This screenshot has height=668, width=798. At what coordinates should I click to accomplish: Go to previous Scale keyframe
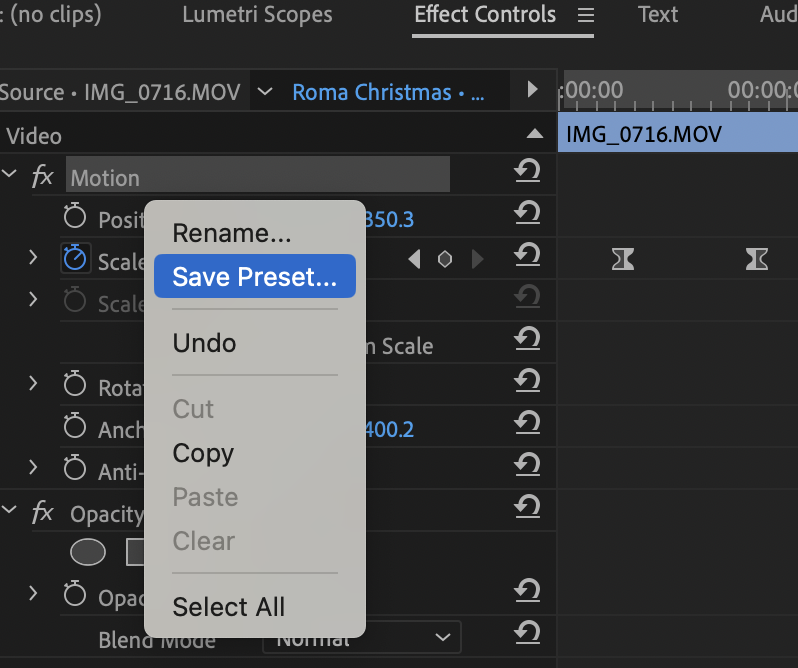414,260
